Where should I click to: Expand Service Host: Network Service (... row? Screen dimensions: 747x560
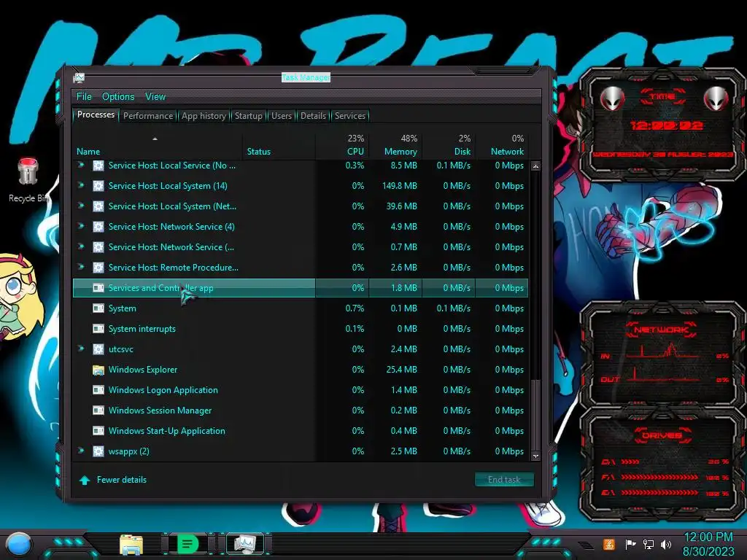coord(81,246)
